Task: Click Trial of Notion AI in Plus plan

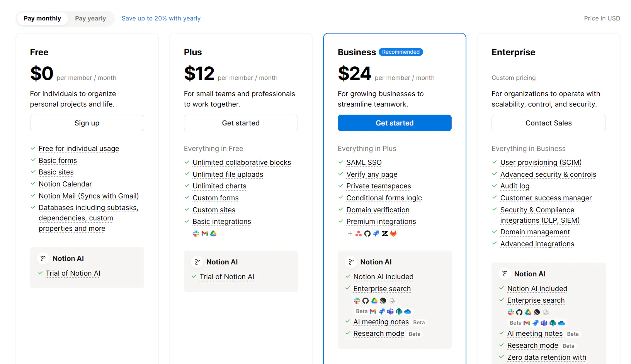Action: coord(227,277)
